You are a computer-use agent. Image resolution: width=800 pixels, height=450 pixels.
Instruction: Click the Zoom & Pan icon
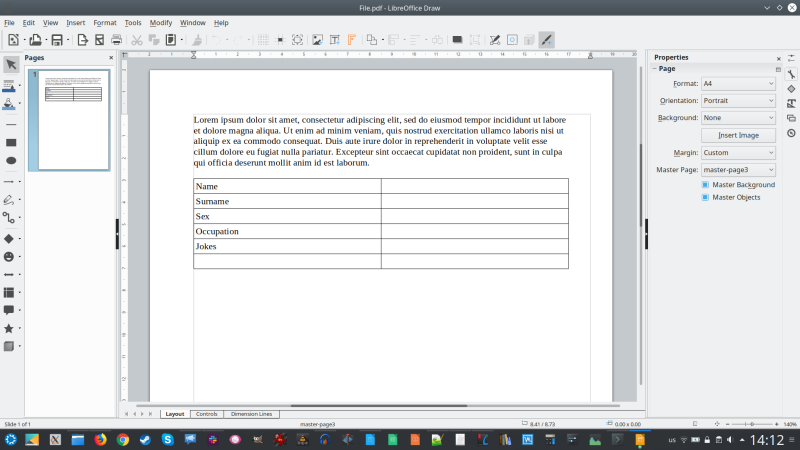pos(297,40)
